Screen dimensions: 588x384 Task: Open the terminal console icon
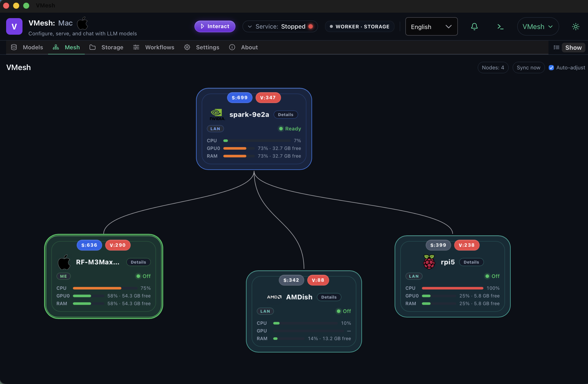click(500, 26)
